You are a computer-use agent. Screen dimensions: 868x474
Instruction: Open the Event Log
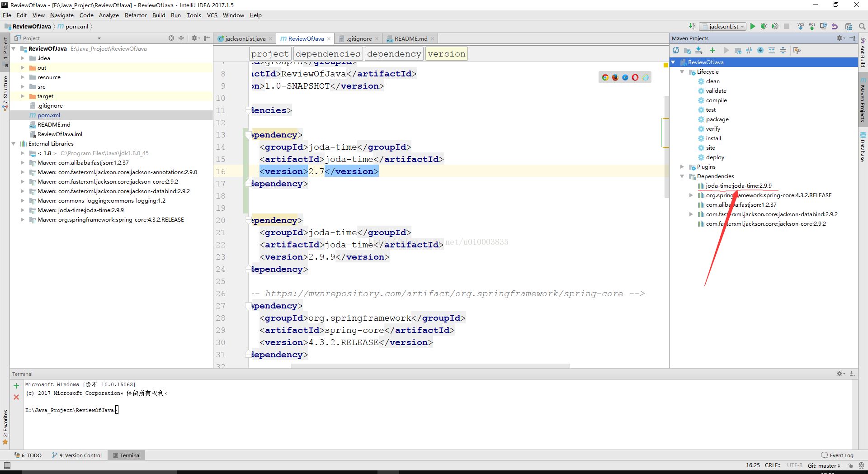[837, 455]
